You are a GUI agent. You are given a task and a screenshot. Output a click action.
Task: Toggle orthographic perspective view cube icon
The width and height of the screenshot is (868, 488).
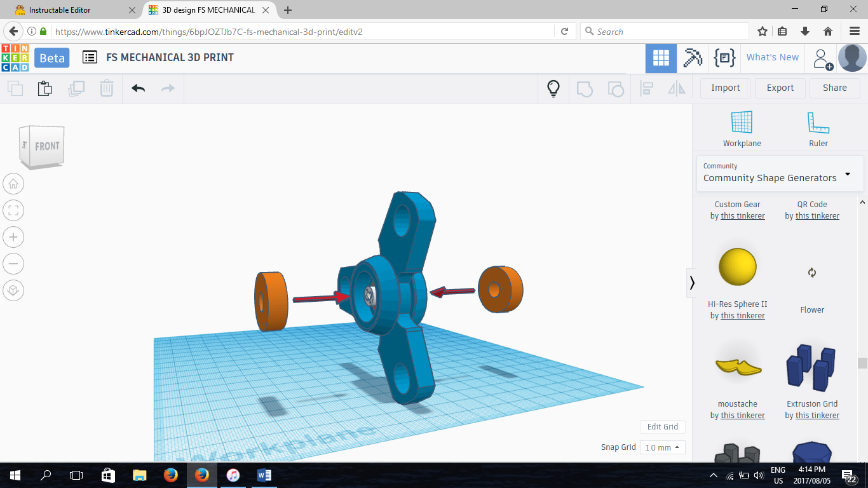point(13,291)
